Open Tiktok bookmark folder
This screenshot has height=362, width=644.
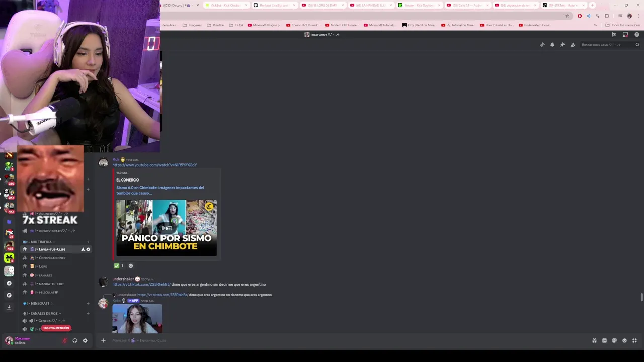pos(236,25)
